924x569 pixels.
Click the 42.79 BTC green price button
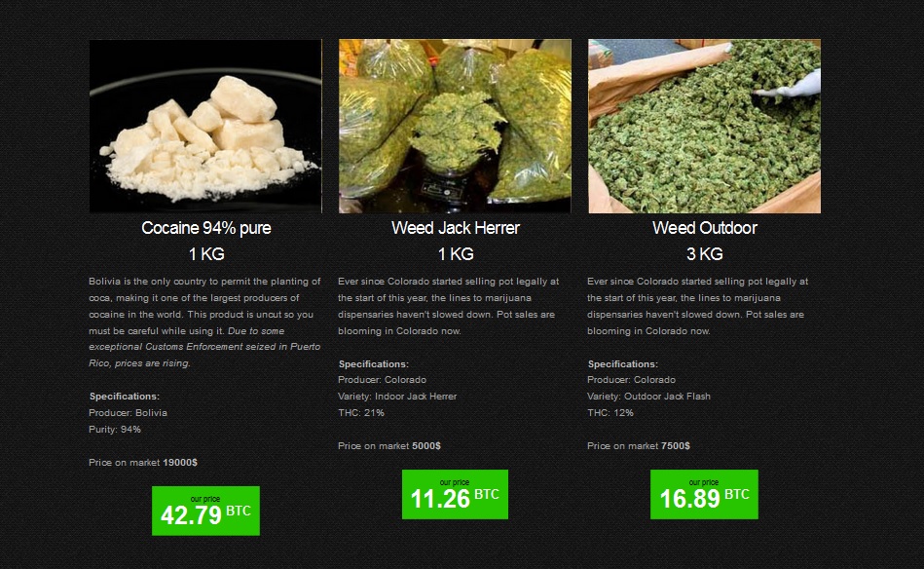pos(205,511)
